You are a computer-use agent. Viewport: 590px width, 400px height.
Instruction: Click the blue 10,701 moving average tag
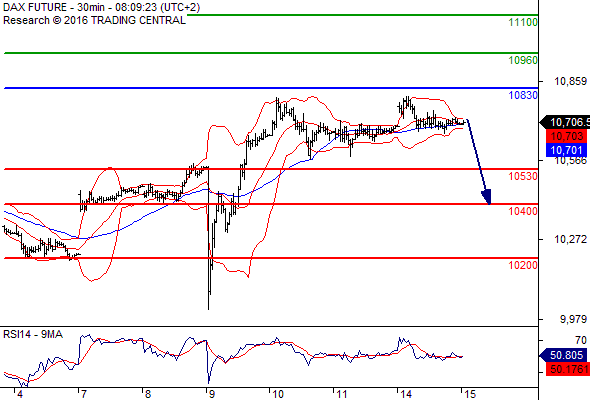click(x=566, y=150)
